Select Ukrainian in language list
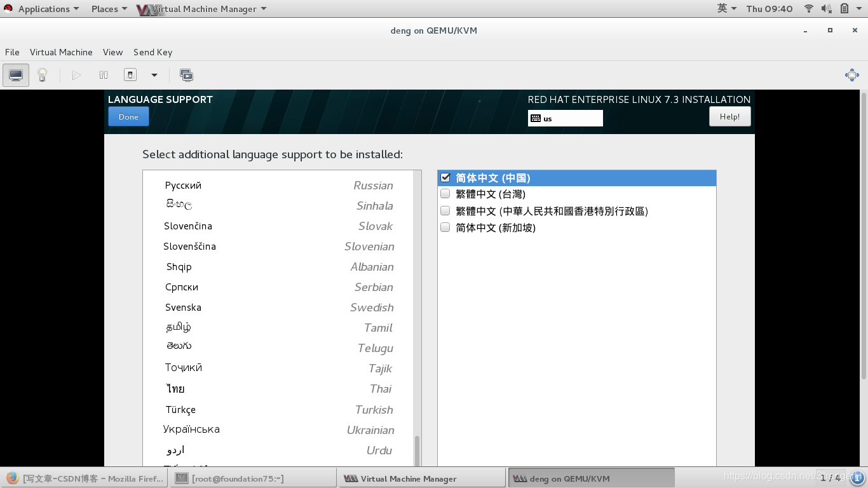The height and width of the screenshot is (488, 868). tap(278, 430)
